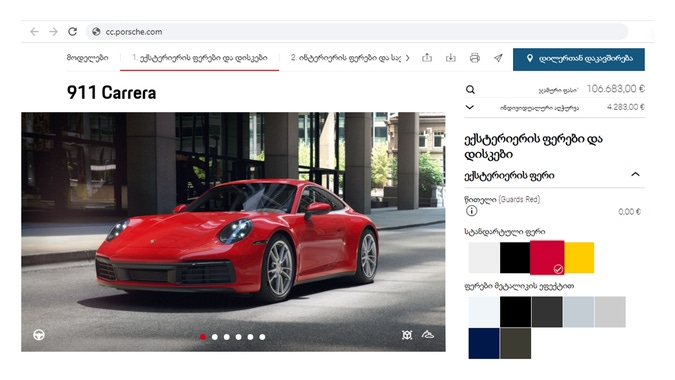Click the browser forward arrow

(x=53, y=31)
